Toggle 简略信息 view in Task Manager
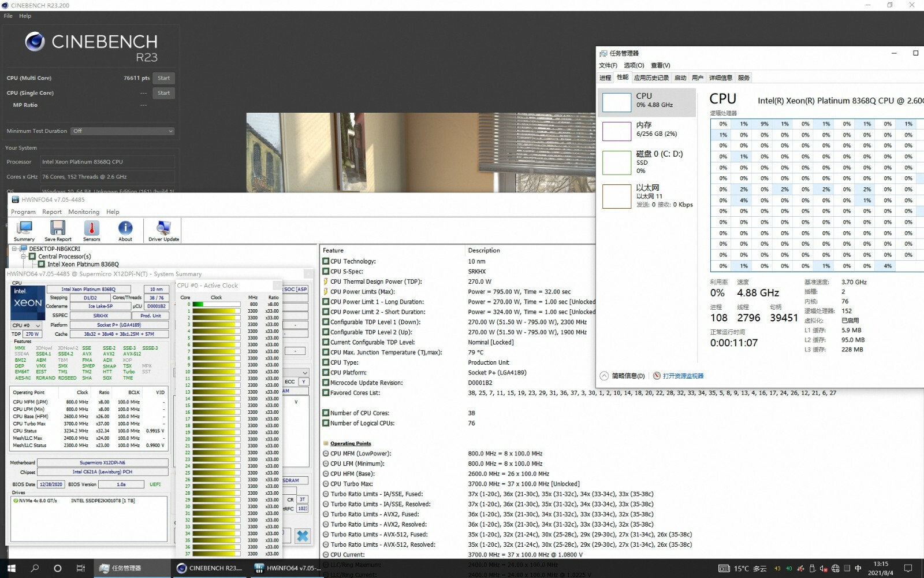Image resolution: width=924 pixels, height=578 pixels. coord(623,376)
